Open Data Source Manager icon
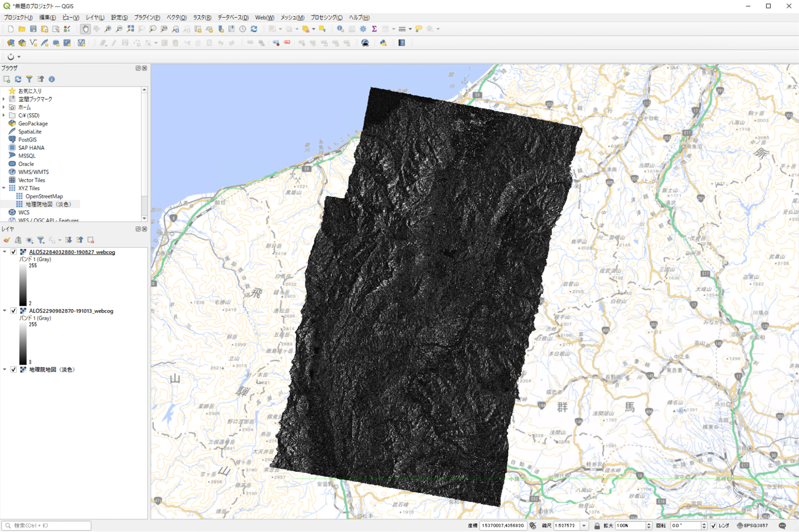The image size is (799, 532). (11, 43)
